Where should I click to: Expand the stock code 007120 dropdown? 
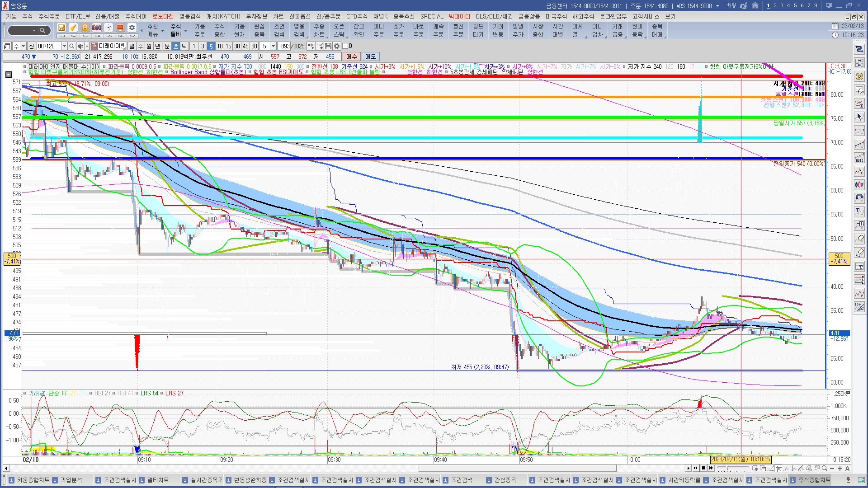tap(64, 46)
